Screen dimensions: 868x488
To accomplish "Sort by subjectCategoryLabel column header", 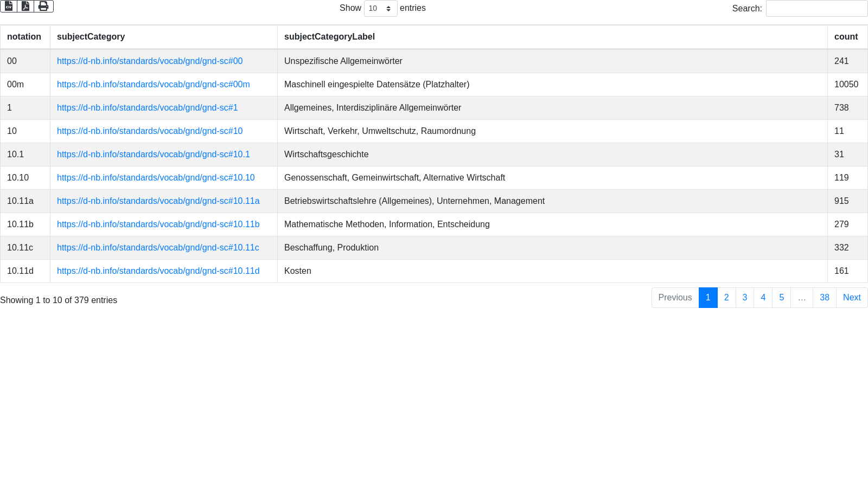I will pyautogui.click(x=329, y=37).
